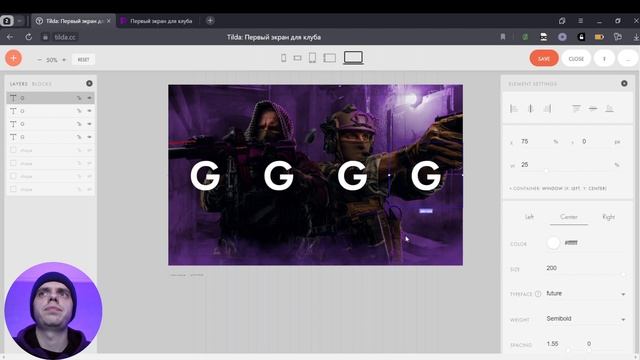Viewport: 640px width, 360px height.
Task: Open the LAYERS tab
Action: tap(19, 84)
